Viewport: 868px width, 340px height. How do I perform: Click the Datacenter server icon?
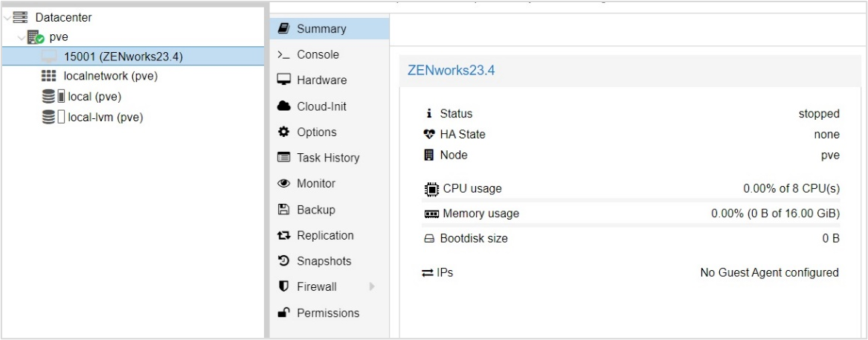tap(20, 17)
